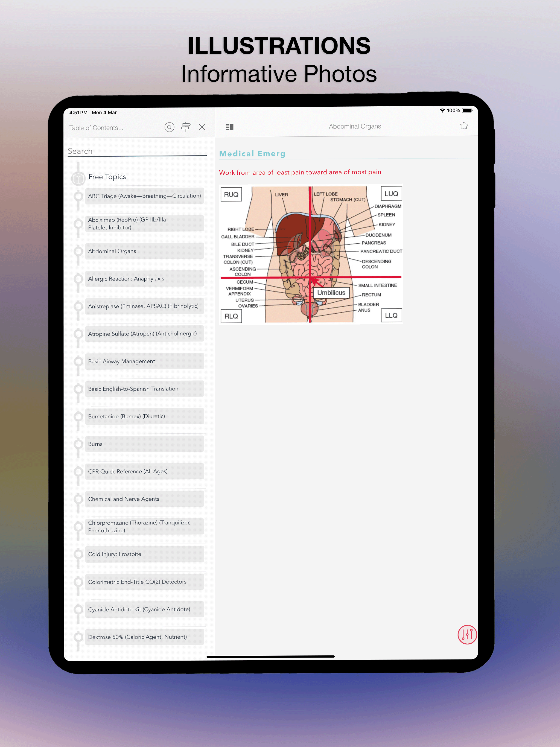The width and height of the screenshot is (560, 747).
Task: Click the Free Topics cube icon
Action: tap(78, 178)
